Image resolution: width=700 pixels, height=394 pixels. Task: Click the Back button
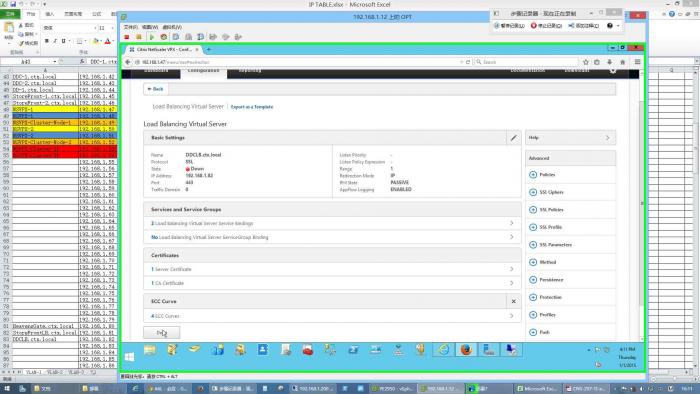[155, 89]
